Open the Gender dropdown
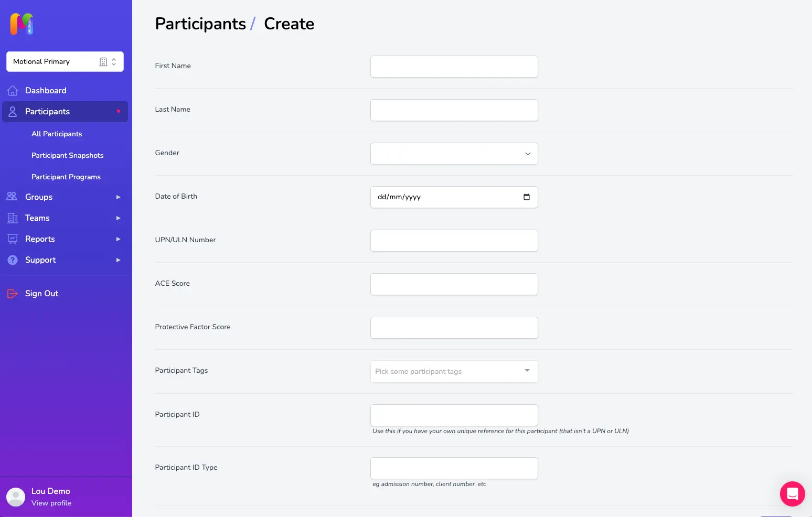The width and height of the screenshot is (812, 517). pos(454,154)
